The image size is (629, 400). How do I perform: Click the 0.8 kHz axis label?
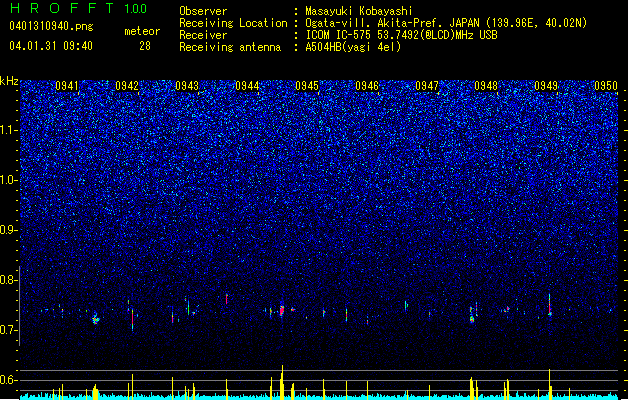[x=9, y=280]
